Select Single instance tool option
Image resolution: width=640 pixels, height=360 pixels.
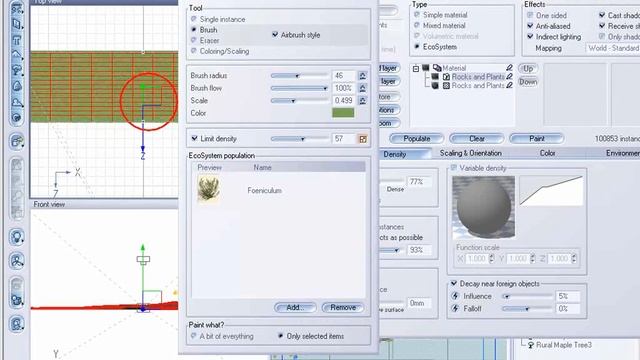194,19
